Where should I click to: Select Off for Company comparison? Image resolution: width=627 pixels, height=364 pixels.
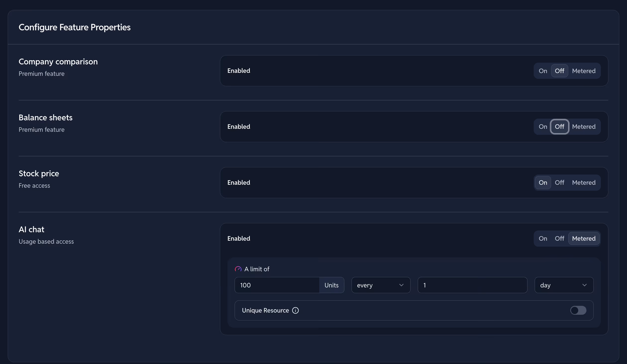pos(559,71)
